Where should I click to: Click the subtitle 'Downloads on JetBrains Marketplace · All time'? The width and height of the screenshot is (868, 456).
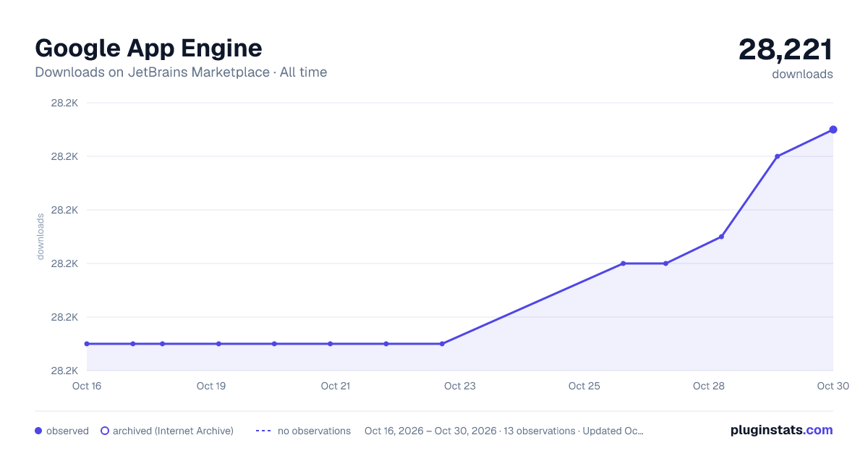click(x=181, y=72)
